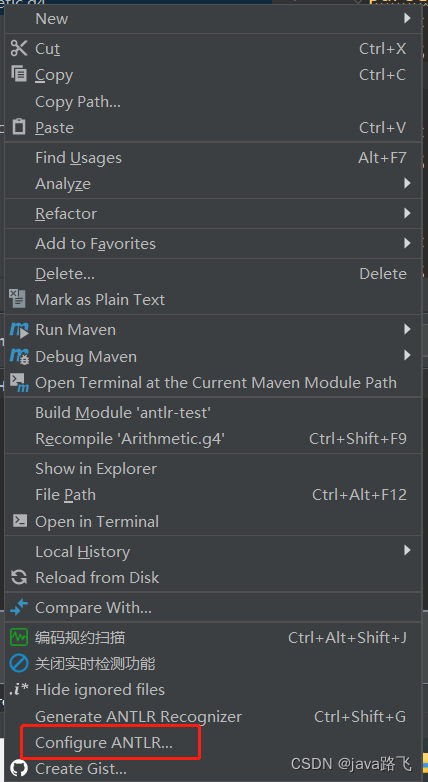Expand the Refactor submenu arrow
The width and height of the screenshot is (428, 782).
point(407,213)
